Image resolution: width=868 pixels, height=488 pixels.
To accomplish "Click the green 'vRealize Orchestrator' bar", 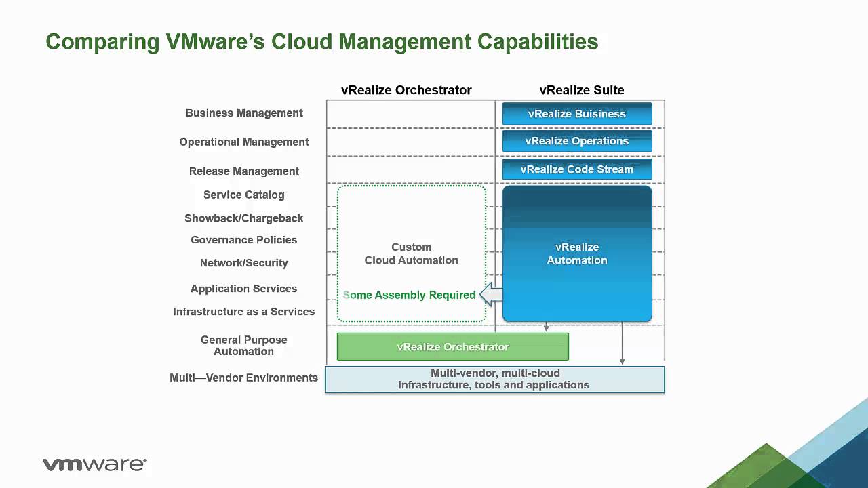I will 453,347.
